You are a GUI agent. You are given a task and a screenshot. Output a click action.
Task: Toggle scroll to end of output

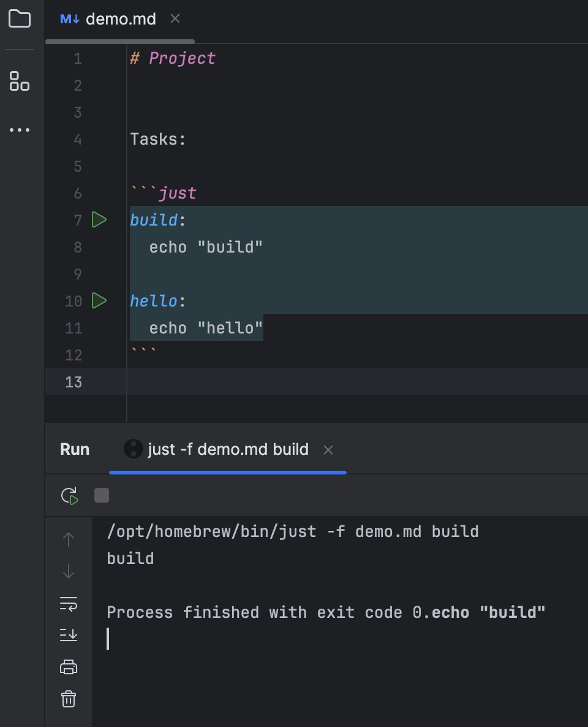pos(69,635)
